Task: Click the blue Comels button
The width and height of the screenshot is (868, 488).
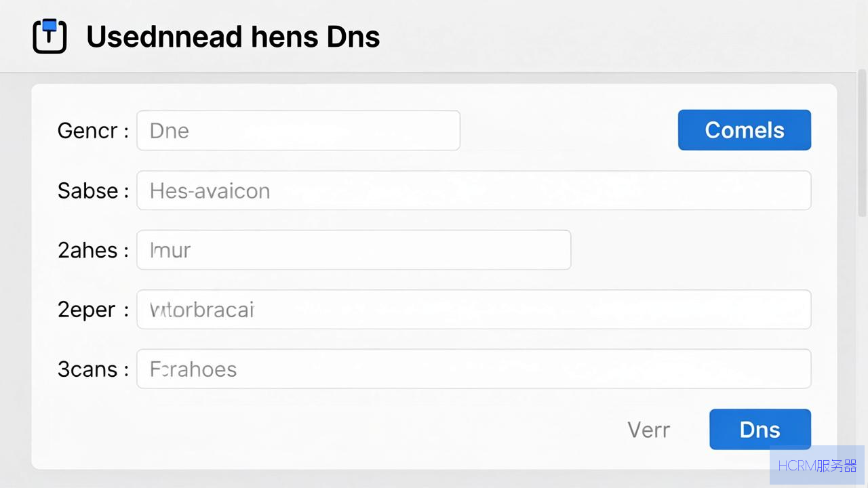Action: pos(745,130)
